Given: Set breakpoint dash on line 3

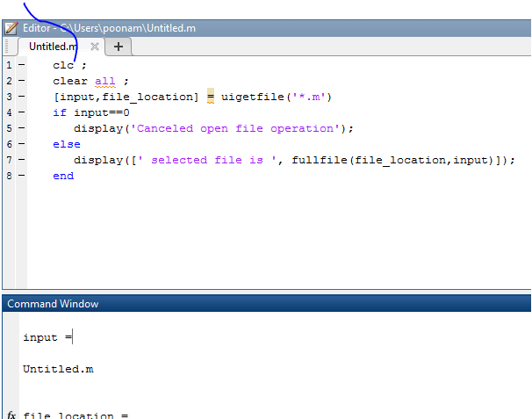Looking at the screenshot, I should tap(21, 97).
